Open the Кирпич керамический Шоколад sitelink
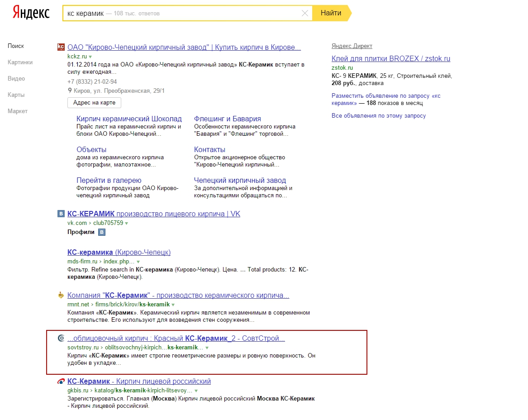The width and height of the screenshot is (528, 420). tap(129, 119)
